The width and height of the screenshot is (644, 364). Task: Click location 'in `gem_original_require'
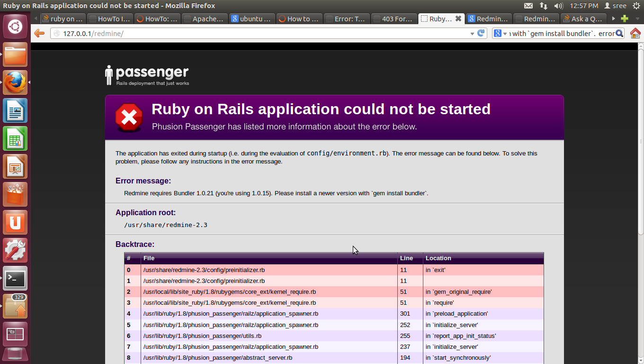point(458,292)
